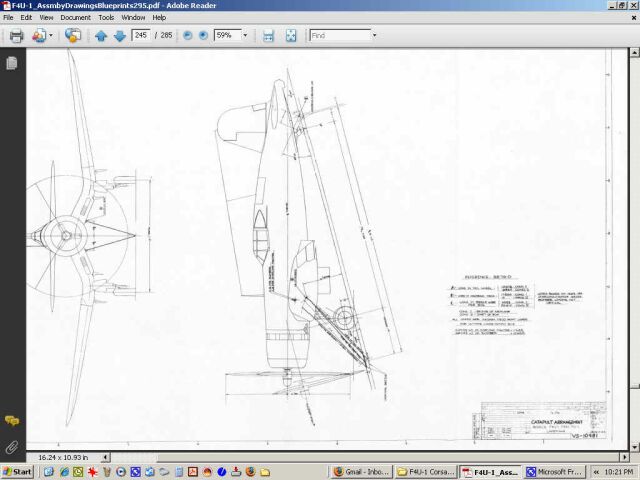
Task: Select the Fit Width scrolling icon
Action: [268, 36]
